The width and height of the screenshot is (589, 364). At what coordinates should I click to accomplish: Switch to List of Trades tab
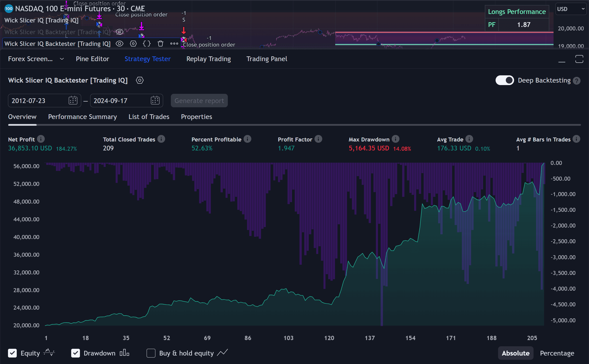pyautogui.click(x=149, y=117)
